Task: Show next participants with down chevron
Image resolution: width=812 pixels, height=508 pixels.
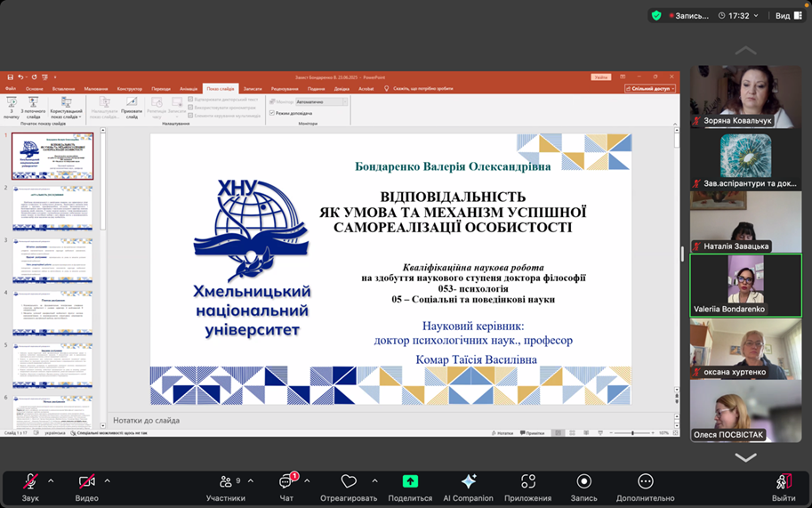Action: click(x=745, y=458)
